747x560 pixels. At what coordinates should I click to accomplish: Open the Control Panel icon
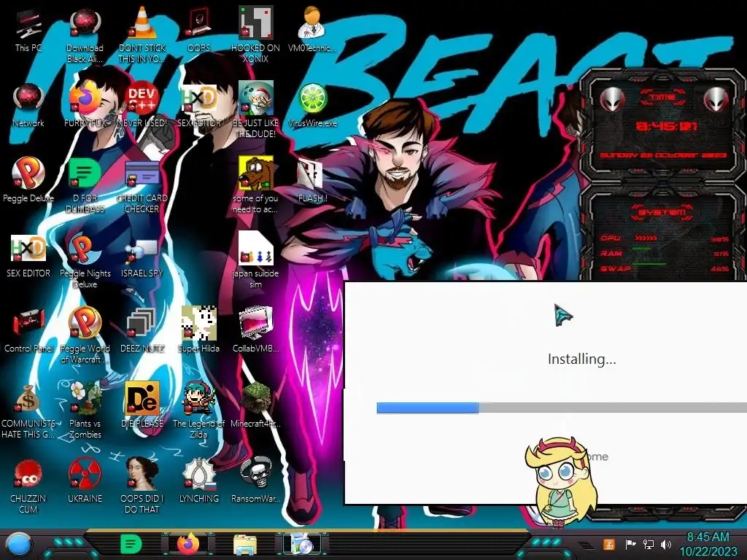[28, 324]
